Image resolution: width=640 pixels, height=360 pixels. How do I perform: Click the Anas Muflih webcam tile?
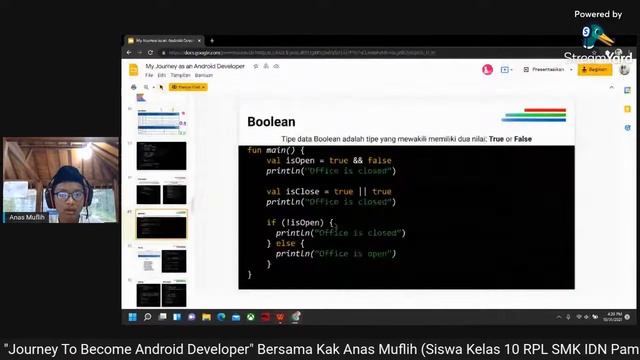point(61,180)
